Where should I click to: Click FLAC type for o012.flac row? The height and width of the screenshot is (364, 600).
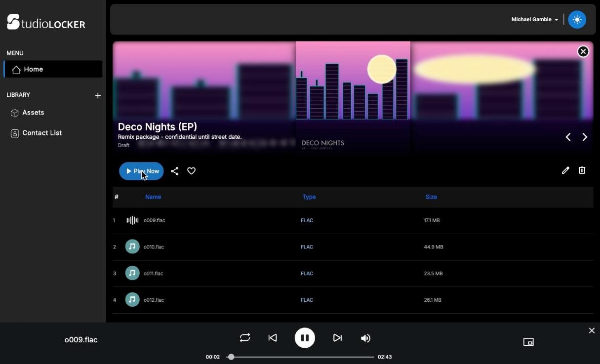pos(307,300)
